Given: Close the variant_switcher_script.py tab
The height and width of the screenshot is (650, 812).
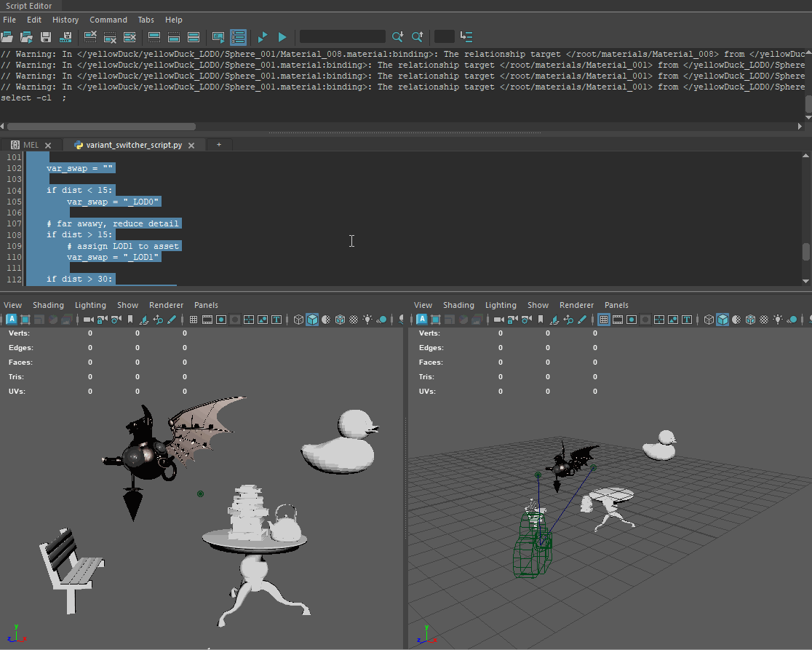Looking at the screenshot, I should (191, 146).
